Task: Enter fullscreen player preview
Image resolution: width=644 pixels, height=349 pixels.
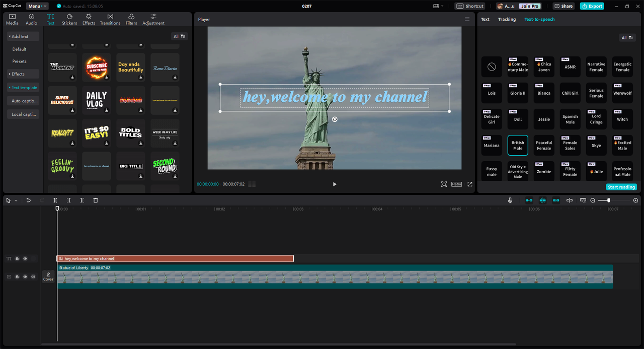Action: (x=470, y=184)
